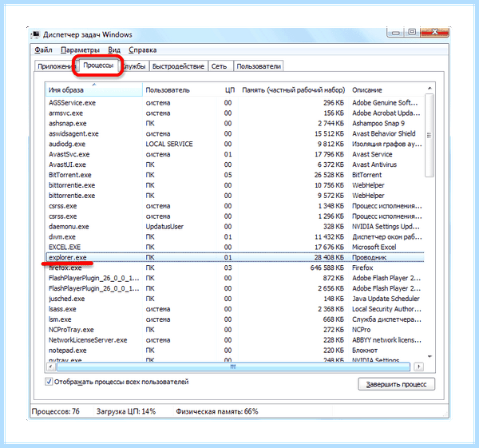
Task: Click the horizontal scrollbar thumb
Action: (233, 367)
